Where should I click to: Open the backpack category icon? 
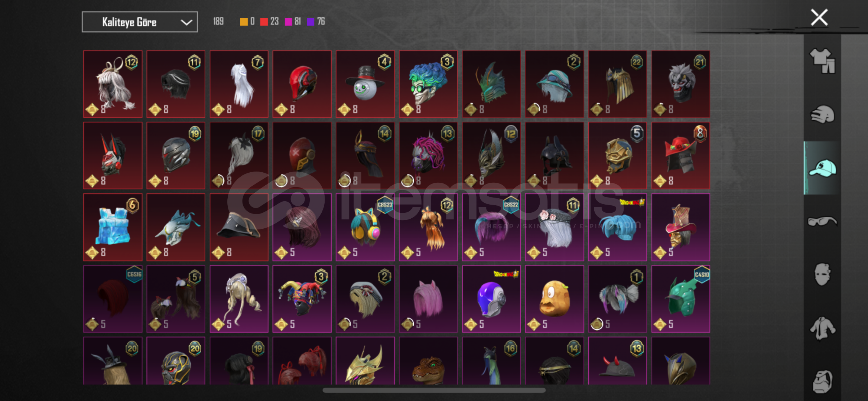[x=822, y=381]
